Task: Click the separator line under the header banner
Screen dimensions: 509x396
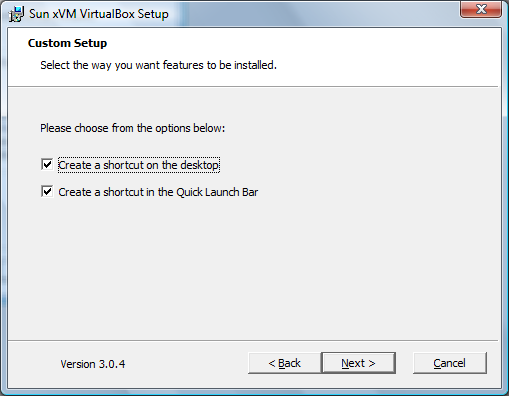Action: click(x=253, y=86)
